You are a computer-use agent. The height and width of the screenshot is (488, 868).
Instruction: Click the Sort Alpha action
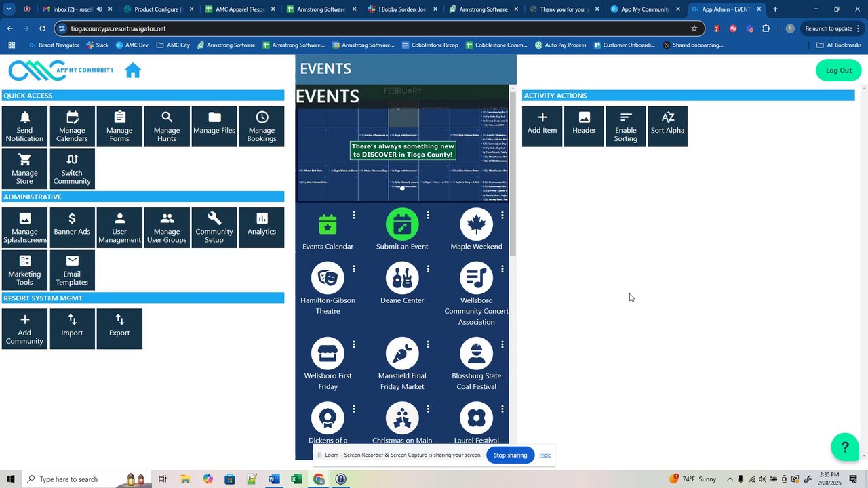point(667,126)
